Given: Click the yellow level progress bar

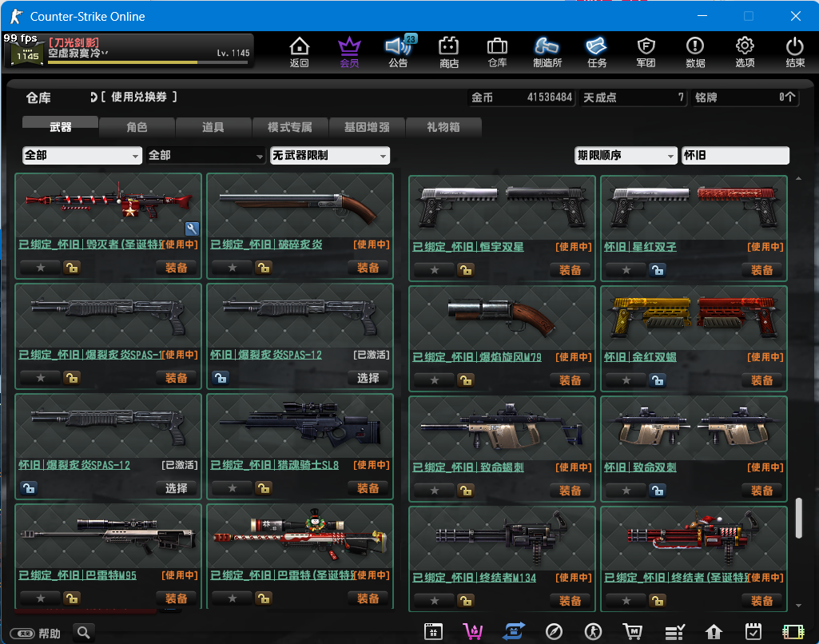Looking at the screenshot, I should pyautogui.click(x=147, y=62).
